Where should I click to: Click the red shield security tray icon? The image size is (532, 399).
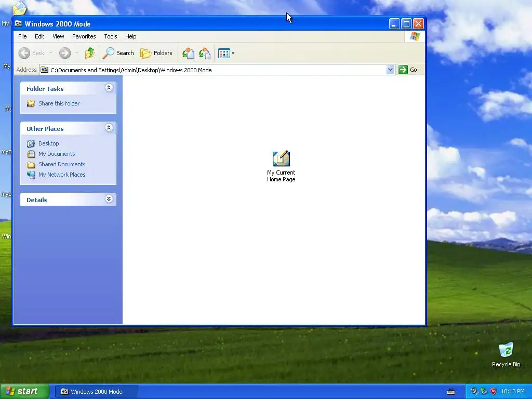point(494,391)
